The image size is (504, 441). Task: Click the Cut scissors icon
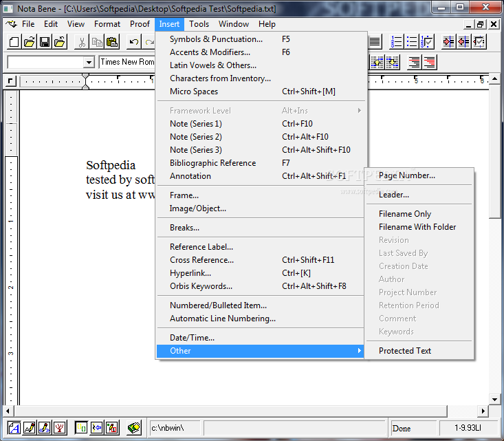(82, 42)
